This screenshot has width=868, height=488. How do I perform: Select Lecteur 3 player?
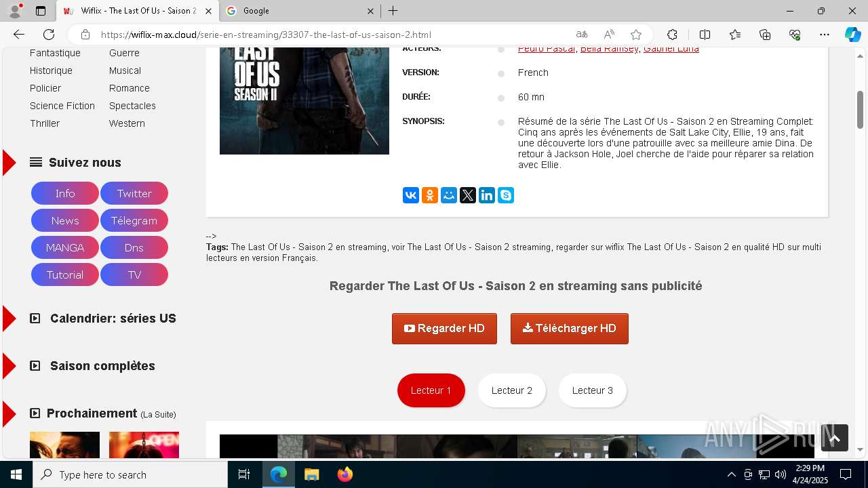click(593, 390)
